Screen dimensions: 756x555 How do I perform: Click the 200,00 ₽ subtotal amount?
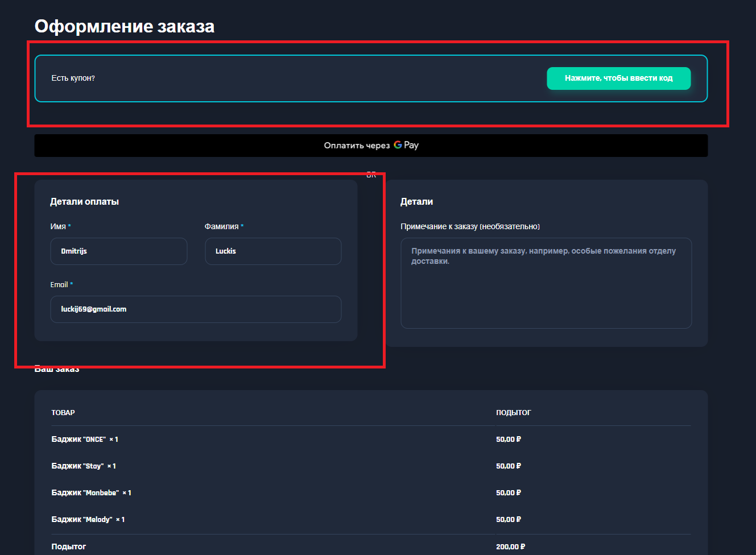pos(510,546)
